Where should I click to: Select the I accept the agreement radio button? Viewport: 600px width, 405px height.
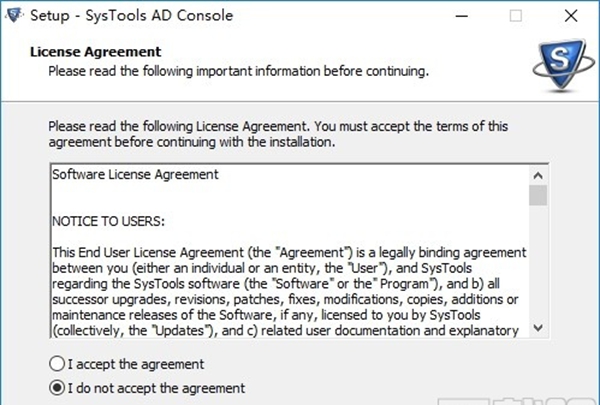pyautogui.click(x=57, y=364)
